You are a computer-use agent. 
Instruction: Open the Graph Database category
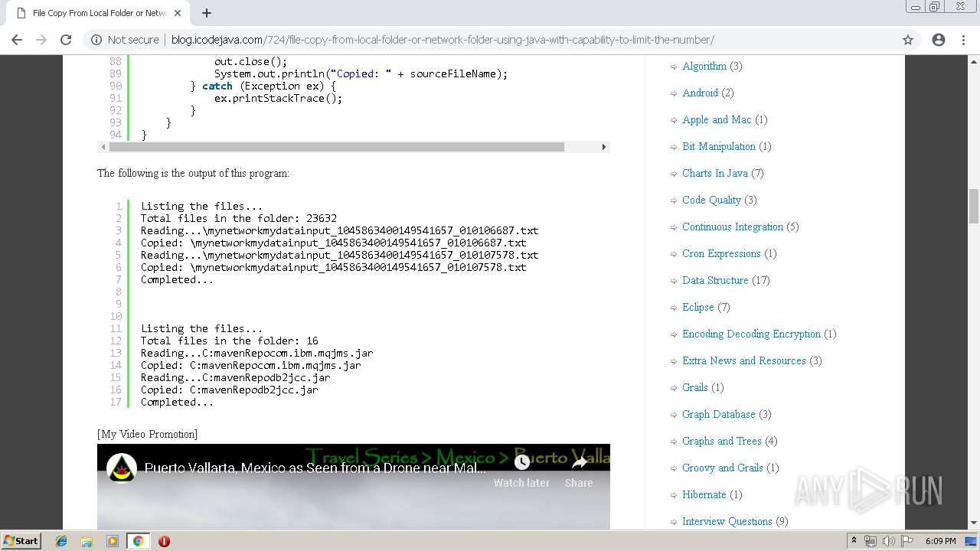click(x=718, y=414)
